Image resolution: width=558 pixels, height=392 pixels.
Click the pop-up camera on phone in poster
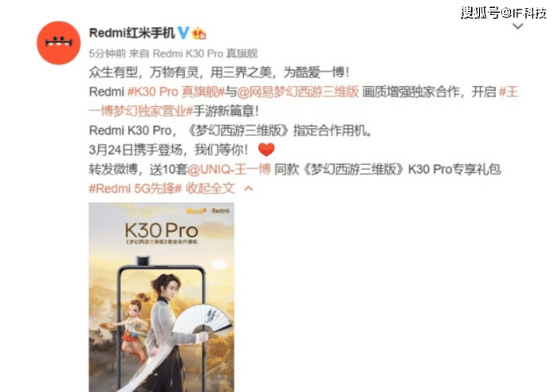pyautogui.click(x=143, y=261)
